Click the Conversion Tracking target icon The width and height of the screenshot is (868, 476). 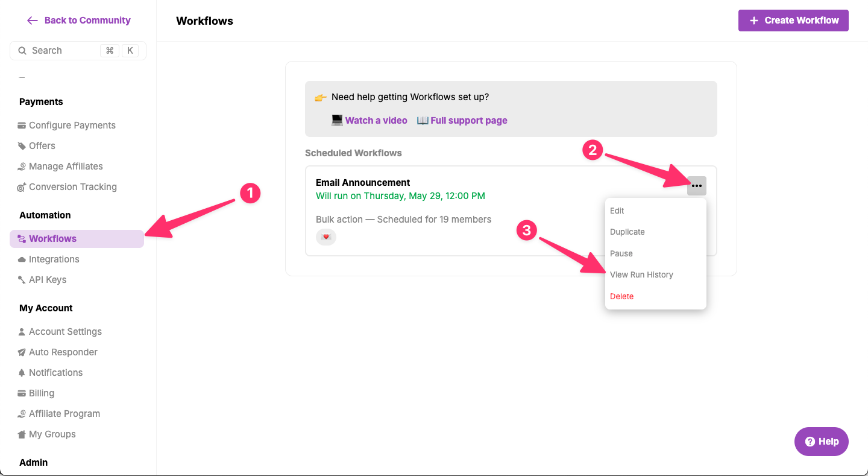click(x=22, y=187)
